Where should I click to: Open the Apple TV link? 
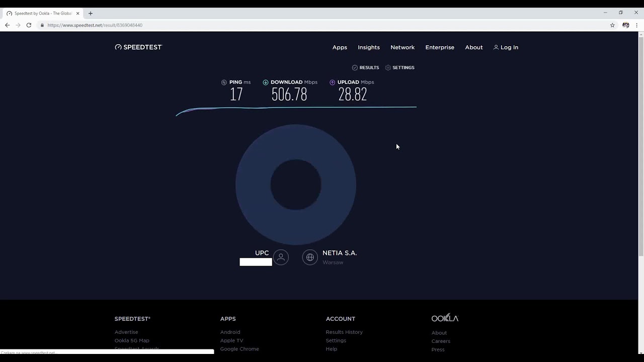[231, 340]
